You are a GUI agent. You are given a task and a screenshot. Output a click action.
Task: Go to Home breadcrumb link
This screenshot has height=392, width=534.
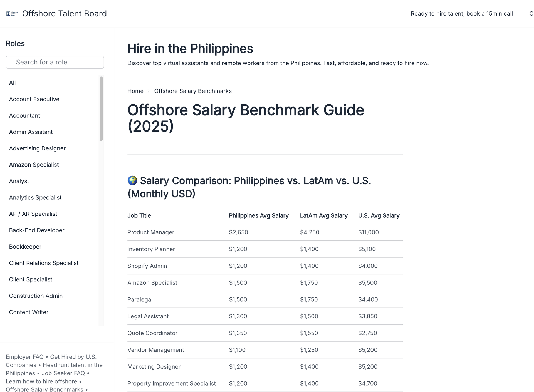pos(135,91)
